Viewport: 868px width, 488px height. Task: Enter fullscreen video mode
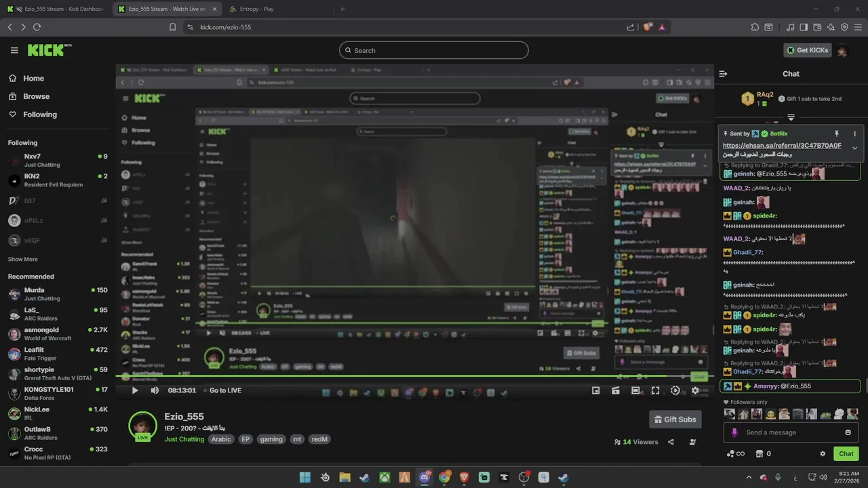pos(655,390)
